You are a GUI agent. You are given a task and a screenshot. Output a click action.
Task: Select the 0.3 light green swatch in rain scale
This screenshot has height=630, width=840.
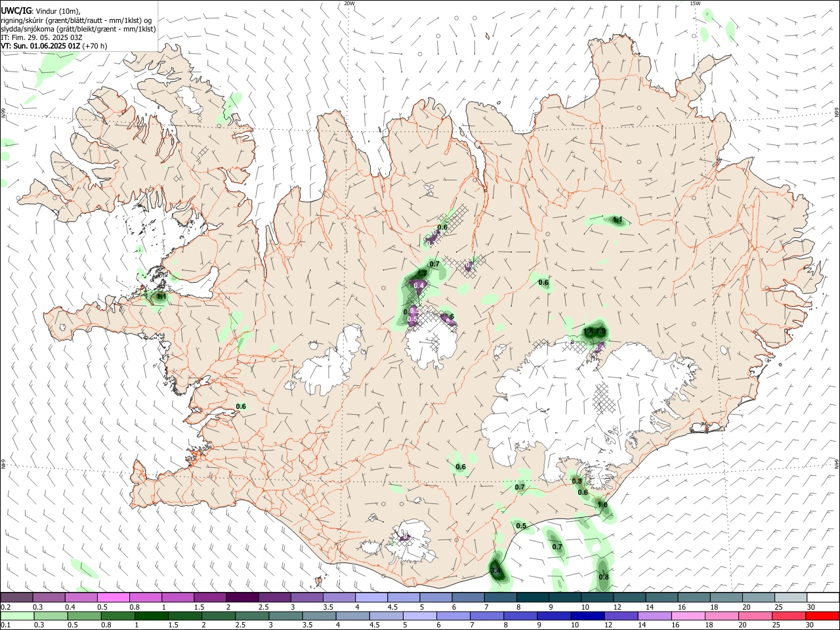(x=51, y=616)
